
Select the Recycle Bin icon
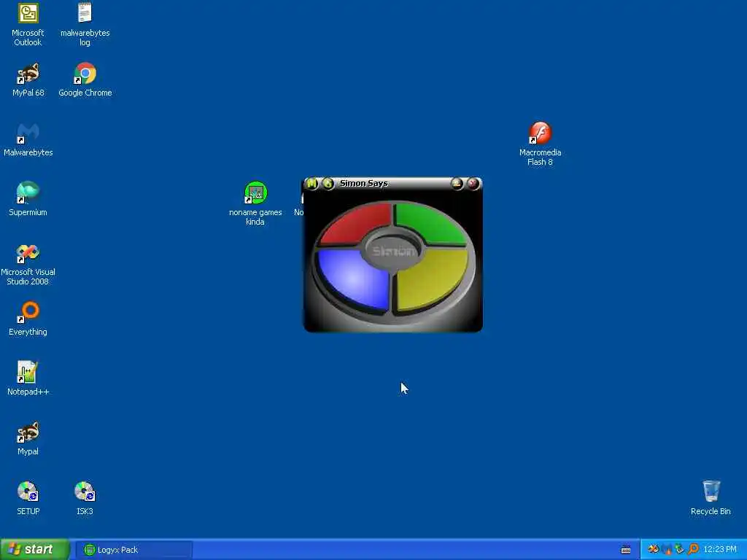711,498
